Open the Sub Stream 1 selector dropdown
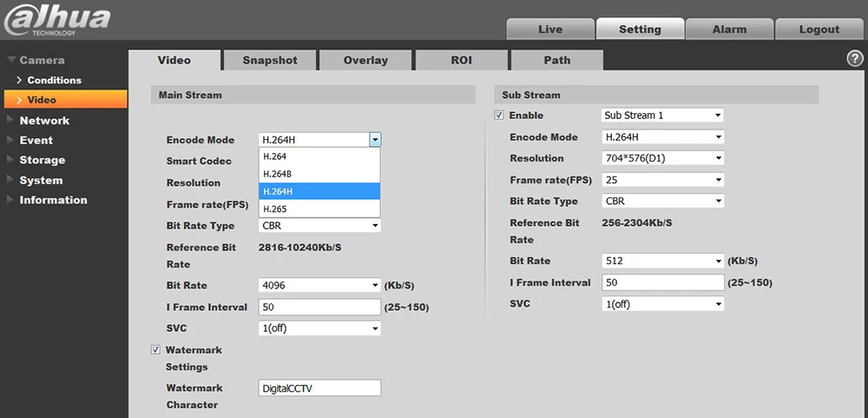Viewport: 868px width, 418px height. click(x=662, y=116)
